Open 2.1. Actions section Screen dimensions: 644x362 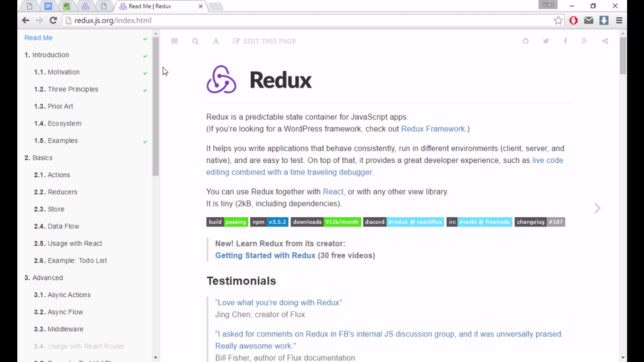click(52, 175)
